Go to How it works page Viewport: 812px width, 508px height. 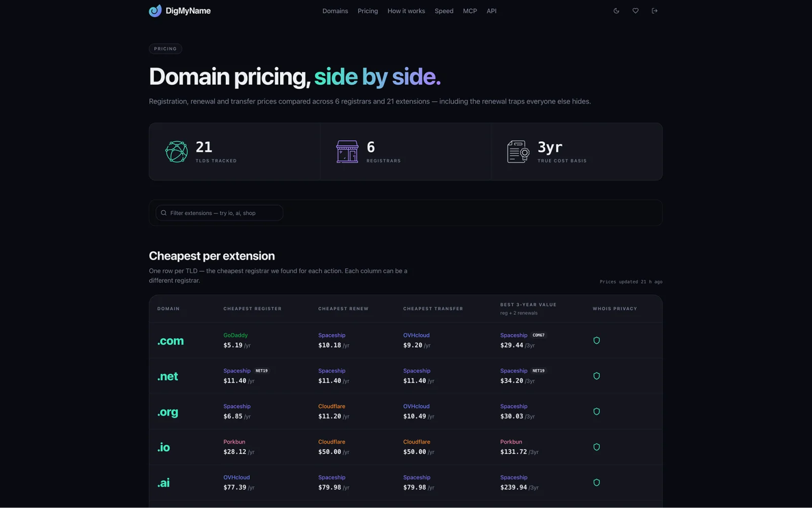[x=407, y=11]
